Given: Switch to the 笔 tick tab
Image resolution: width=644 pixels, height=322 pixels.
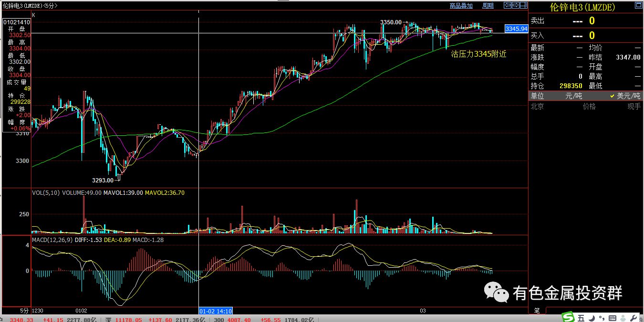Looking at the screenshot, I should tap(537, 310).
